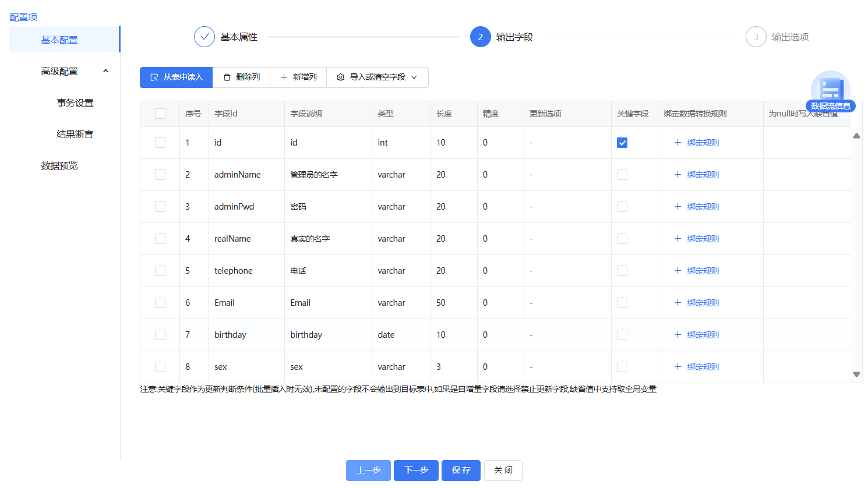Check 关键字段 for the sex row
Screen dimensions: 868x488
tap(622, 367)
